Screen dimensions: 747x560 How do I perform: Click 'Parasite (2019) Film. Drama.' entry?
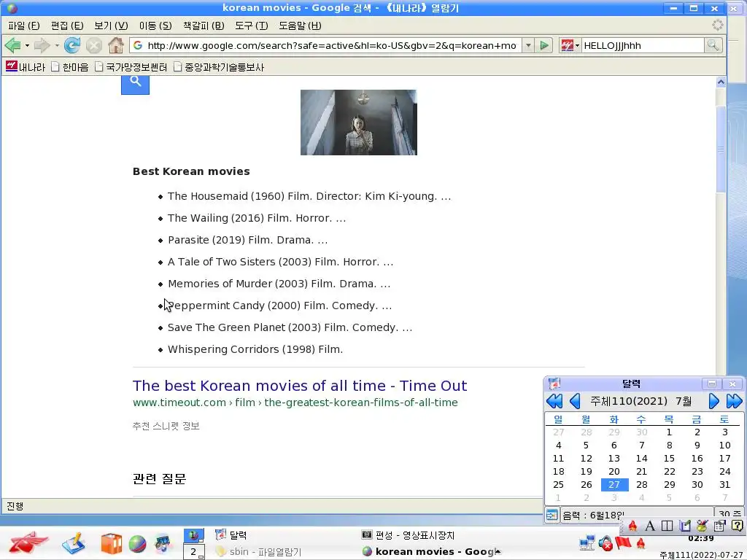click(x=247, y=240)
